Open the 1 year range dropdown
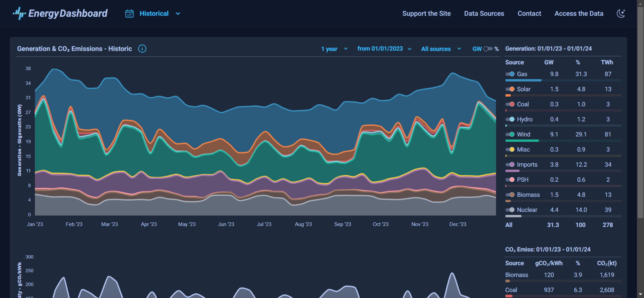 click(x=334, y=49)
